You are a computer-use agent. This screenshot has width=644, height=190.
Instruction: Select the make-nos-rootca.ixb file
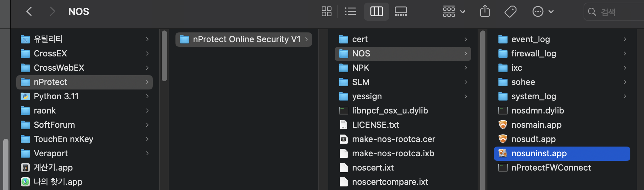403,153
